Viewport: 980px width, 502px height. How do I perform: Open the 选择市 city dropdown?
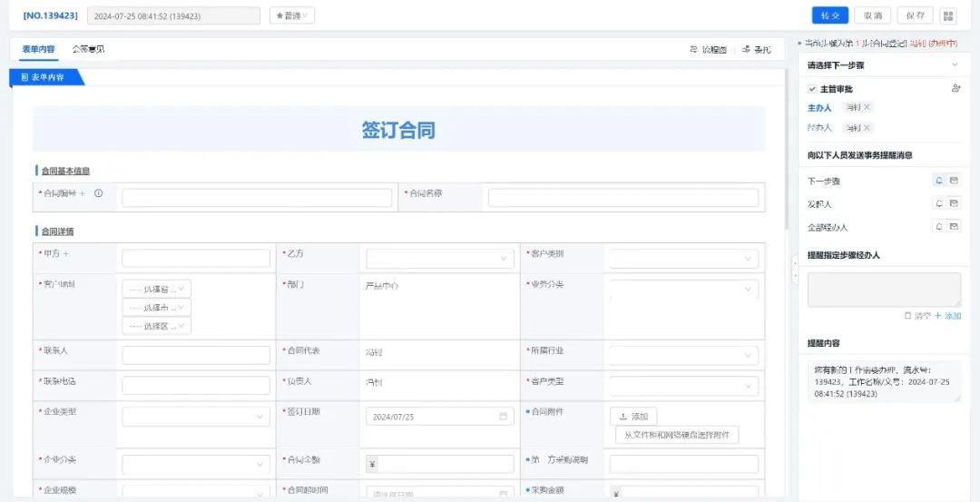[156, 308]
